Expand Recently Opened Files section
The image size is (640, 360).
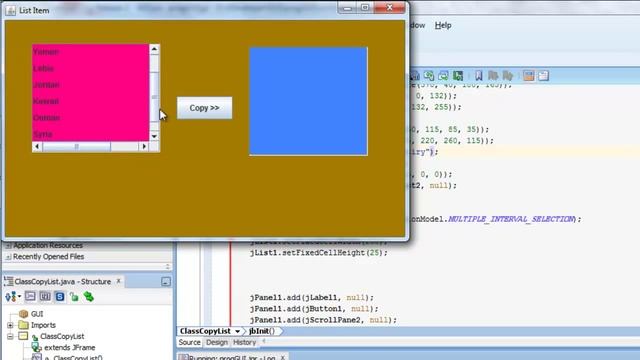pyautogui.click(x=8, y=257)
